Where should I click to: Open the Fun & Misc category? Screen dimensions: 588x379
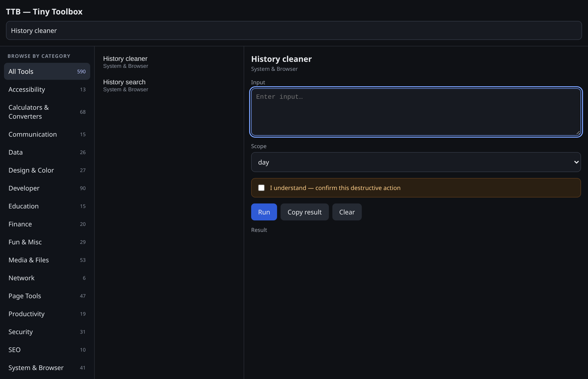(x=47, y=242)
